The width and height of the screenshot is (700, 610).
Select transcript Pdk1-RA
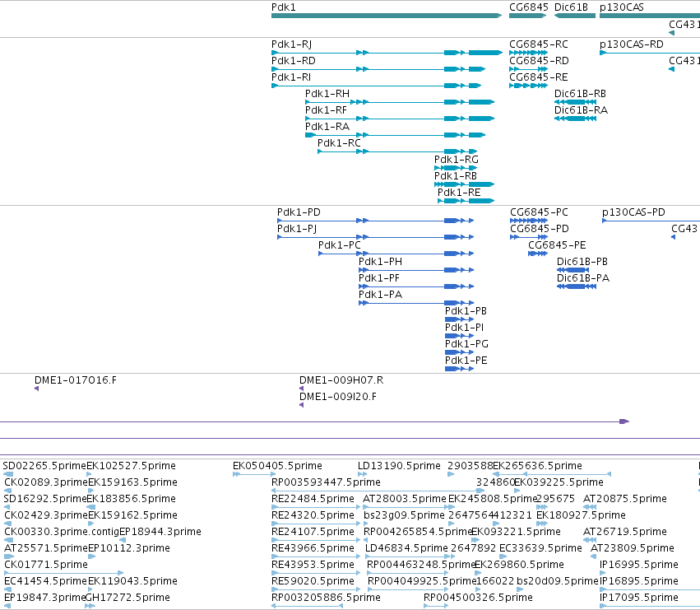[x=327, y=127]
